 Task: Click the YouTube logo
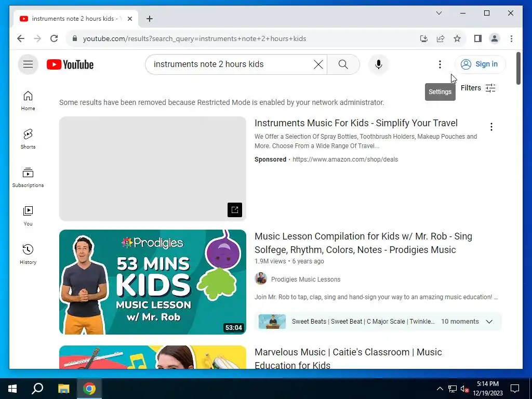pyautogui.click(x=70, y=64)
